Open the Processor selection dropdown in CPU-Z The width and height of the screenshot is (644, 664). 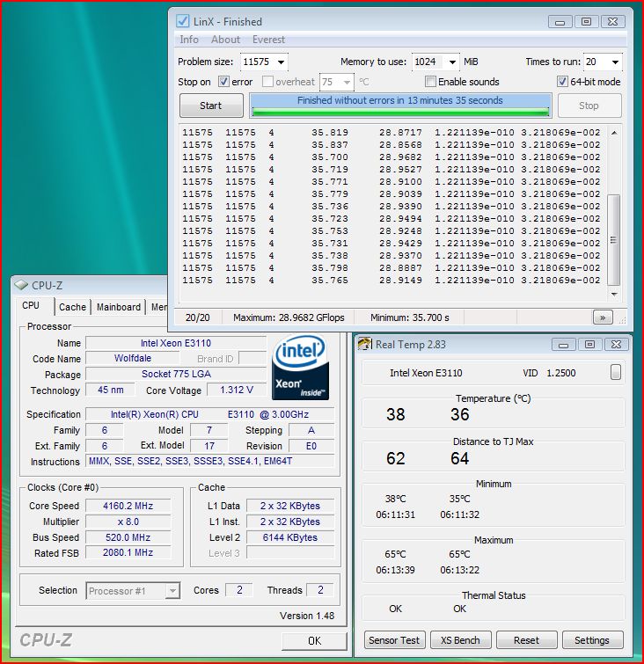click(x=172, y=591)
